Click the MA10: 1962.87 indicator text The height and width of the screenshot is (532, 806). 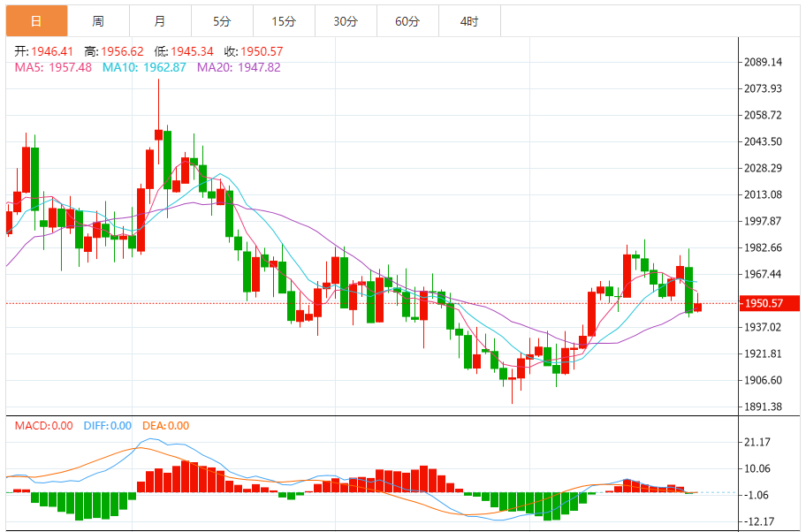(x=144, y=67)
